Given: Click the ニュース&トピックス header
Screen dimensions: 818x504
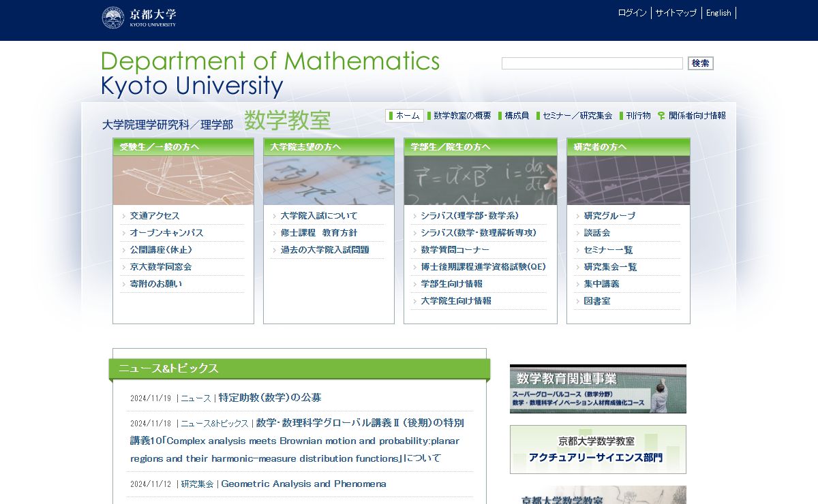Looking at the screenshot, I should click(x=299, y=368).
